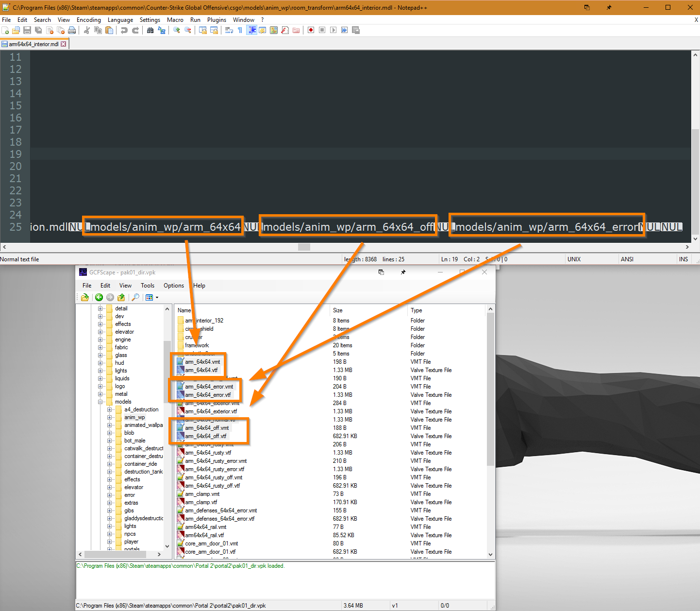Toggle Show all characters pilcrow icon
Screen dimensions: 700x611
pyautogui.click(x=240, y=30)
